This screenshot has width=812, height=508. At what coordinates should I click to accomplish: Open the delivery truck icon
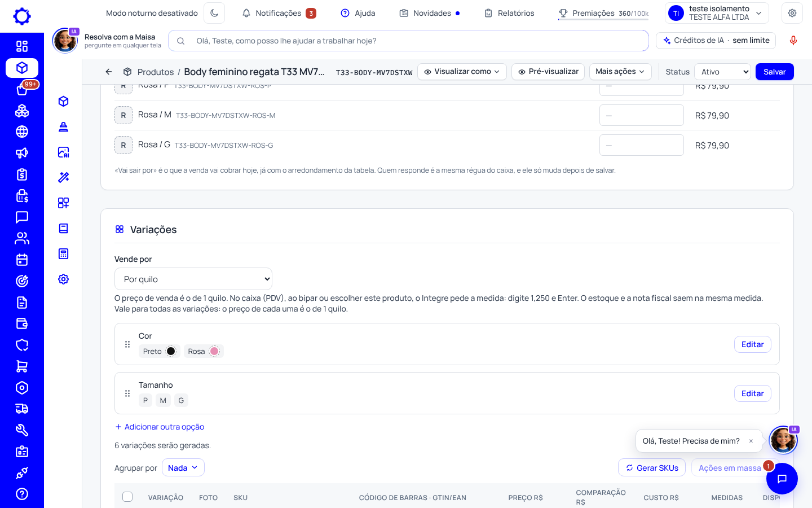pyautogui.click(x=22, y=409)
